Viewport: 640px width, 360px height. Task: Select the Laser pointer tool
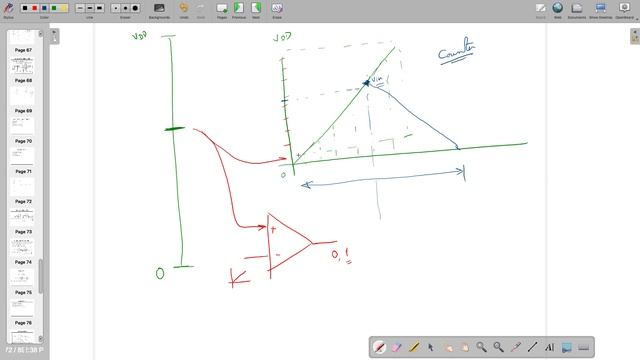[x=516, y=347]
